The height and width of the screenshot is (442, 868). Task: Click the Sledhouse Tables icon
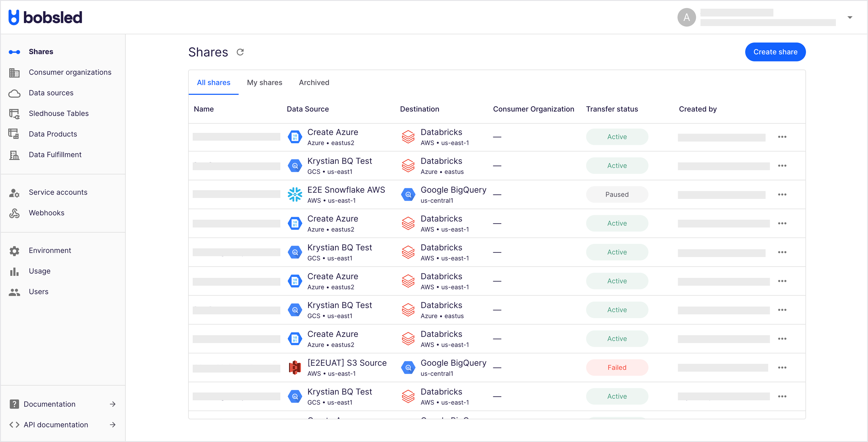click(x=14, y=114)
